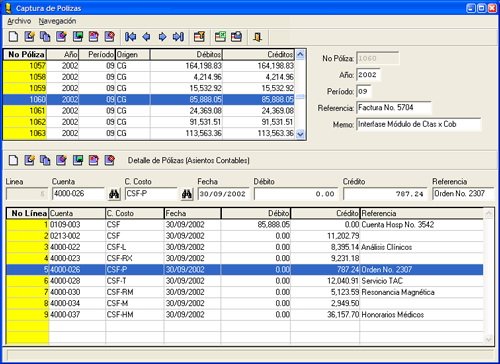This screenshot has width=500, height=364.
Task: Click the Origen column header
Action: (132, 54)
